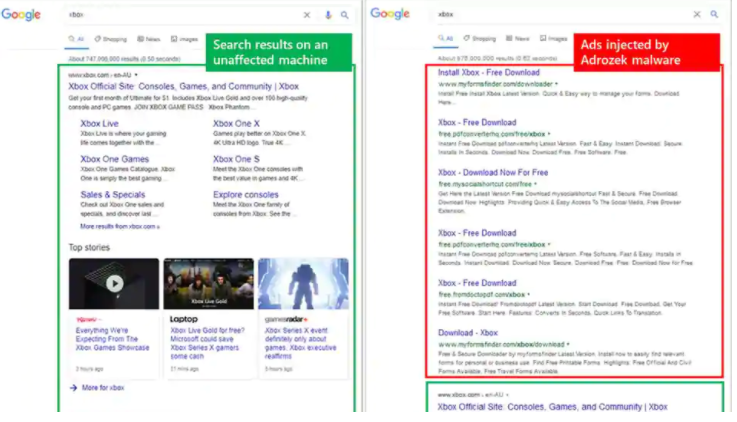Open the Xbox Live Gold for free story
Viewport: 737px width, 422px height.
(207, 343)
